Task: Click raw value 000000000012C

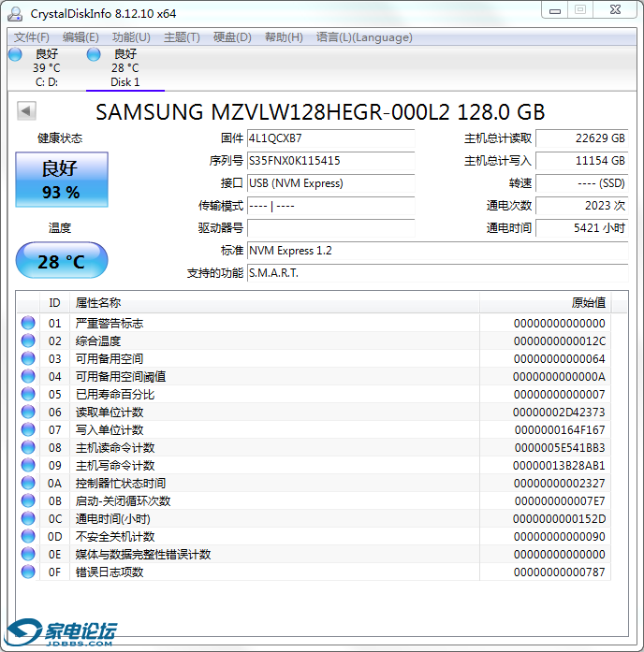Action: [560, 341]
